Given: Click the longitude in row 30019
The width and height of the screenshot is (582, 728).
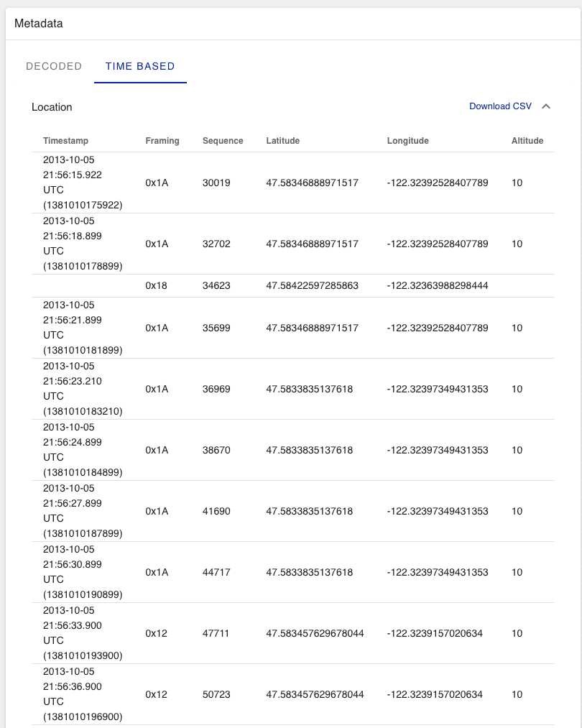Looking at the screenshot, I should (x=438, y=183).
